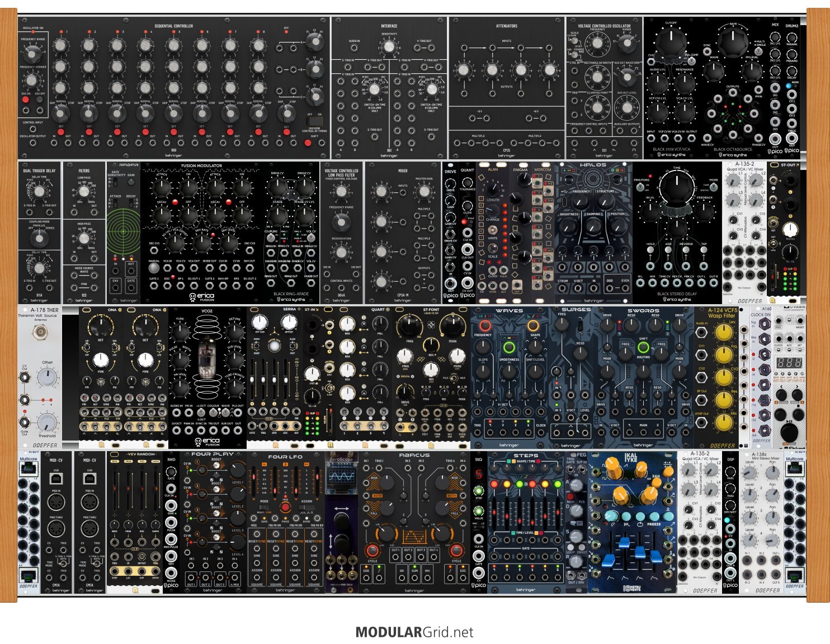830x644 pixels.
Task: Click the ADD button on Black Stereo Delay
Action: (668, 251)
